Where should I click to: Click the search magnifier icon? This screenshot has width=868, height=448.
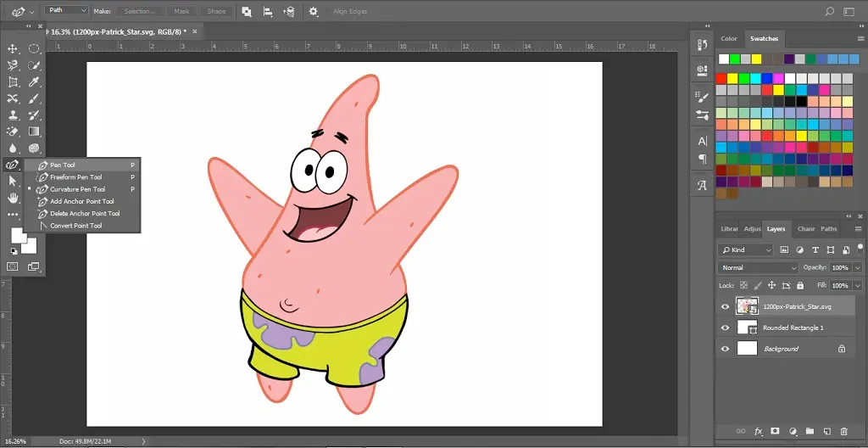point(829,11)
